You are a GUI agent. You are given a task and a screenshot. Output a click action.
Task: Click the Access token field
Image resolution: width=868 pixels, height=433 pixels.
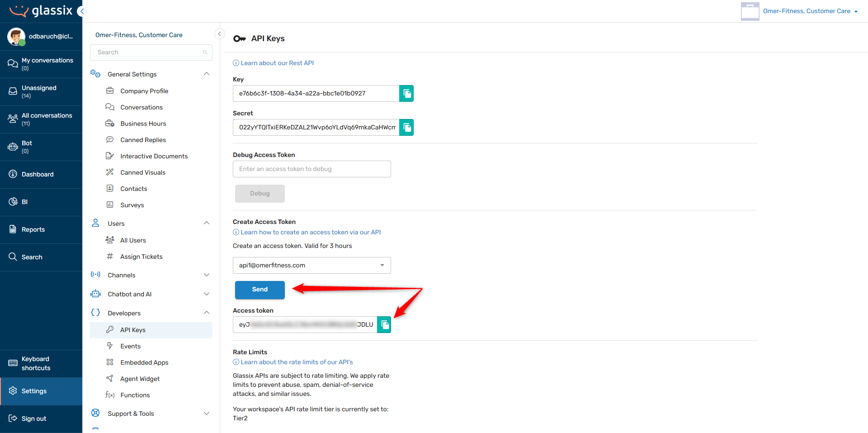click(305, 325)
